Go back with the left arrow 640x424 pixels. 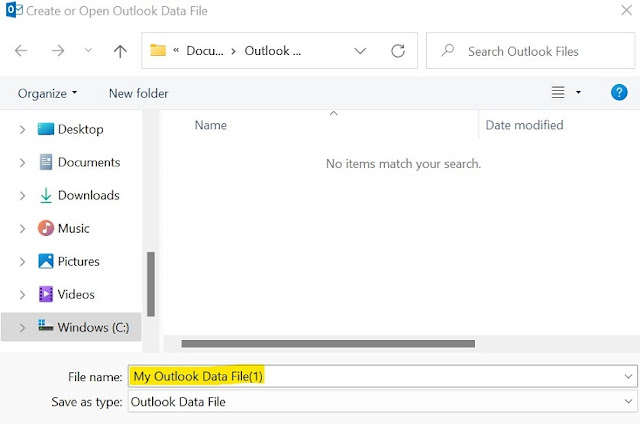click(21, 51)
